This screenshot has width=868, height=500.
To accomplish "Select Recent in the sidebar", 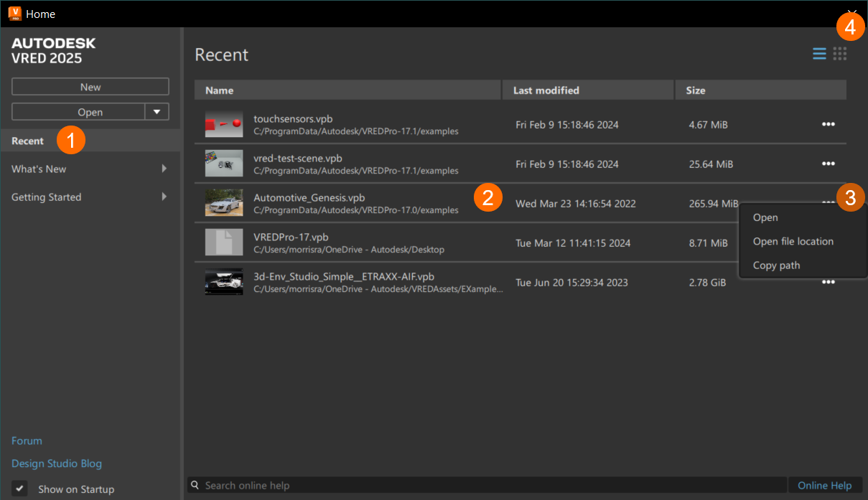I will click(x=90, y=141).
